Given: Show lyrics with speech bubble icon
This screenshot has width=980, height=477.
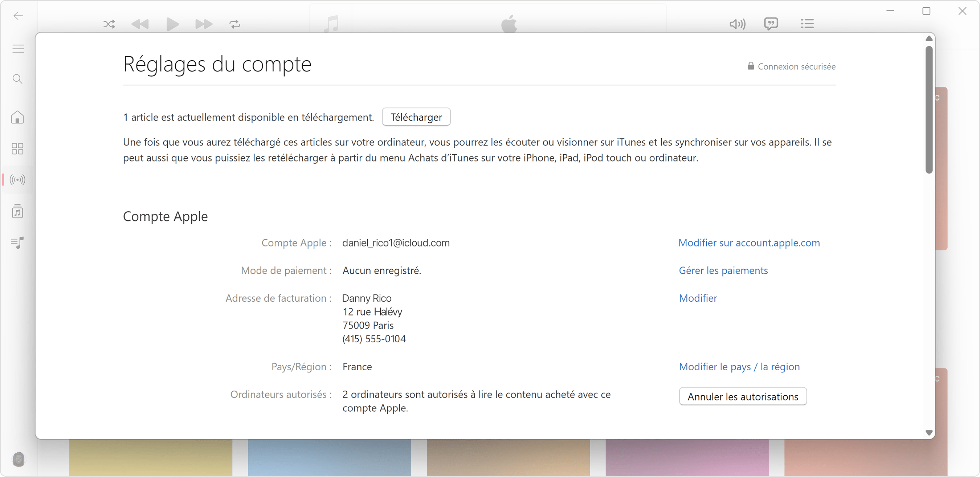Looking at the screenshot, I should click(x=771, y=24).
